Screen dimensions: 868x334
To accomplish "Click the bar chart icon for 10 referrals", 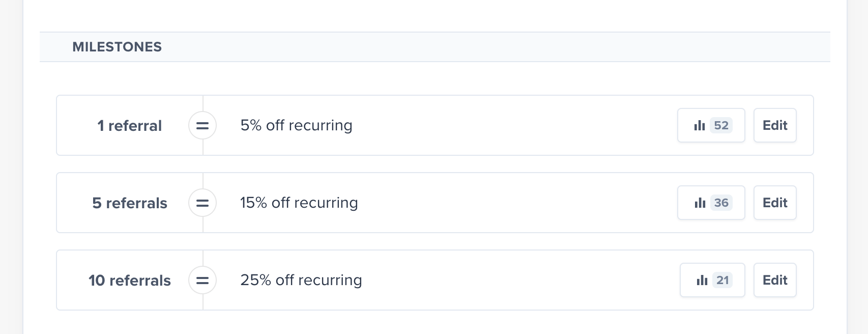I will point(702,280).
